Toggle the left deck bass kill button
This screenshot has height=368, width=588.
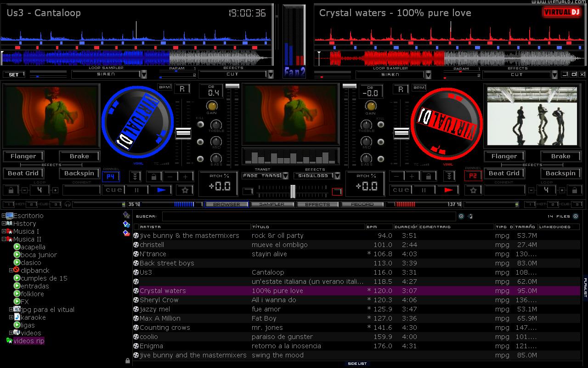tap(200, 159)
